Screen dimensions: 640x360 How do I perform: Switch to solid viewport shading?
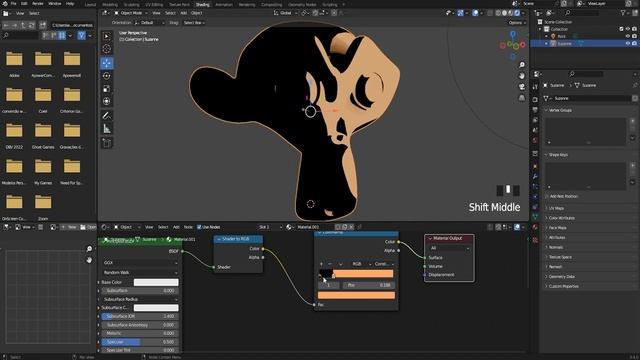coord(504,13)
